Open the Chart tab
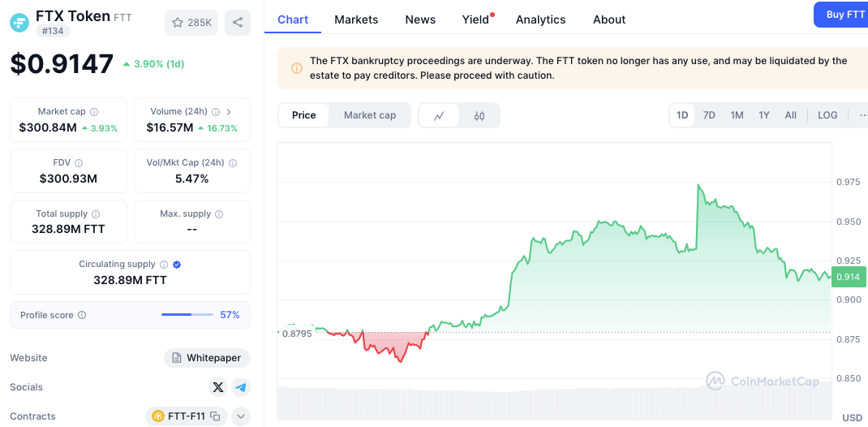The width and height of the screenshot is (868, 427). pos(293,20)
